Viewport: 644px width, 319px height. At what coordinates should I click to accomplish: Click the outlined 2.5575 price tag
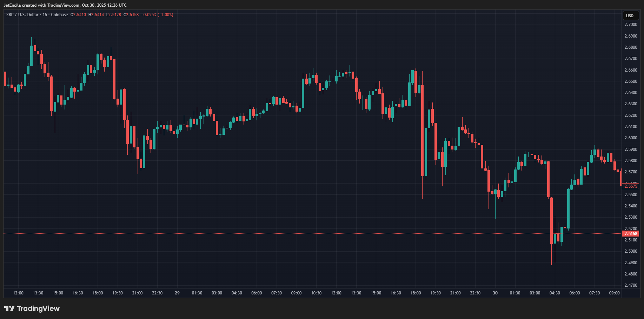631,186
